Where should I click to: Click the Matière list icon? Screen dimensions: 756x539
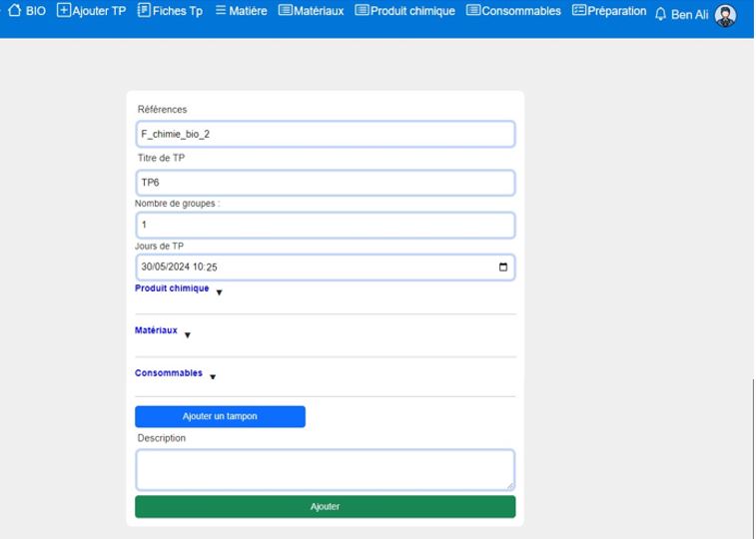[x=221, y=11]
